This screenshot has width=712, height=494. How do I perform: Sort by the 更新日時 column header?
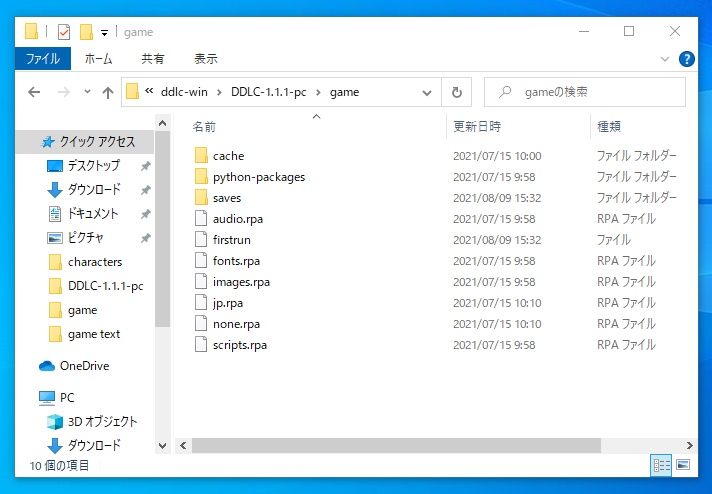pyautogui.click(x=477, y=127)
